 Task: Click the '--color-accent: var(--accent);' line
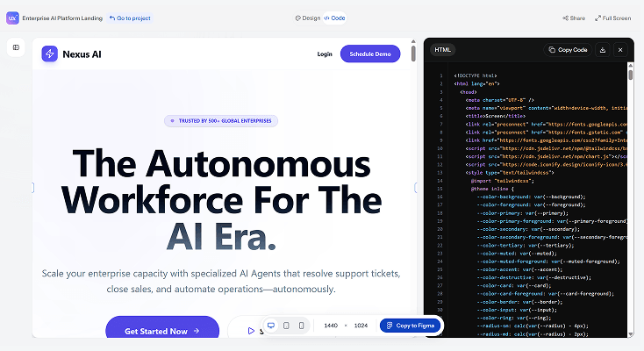click(519, 269)
